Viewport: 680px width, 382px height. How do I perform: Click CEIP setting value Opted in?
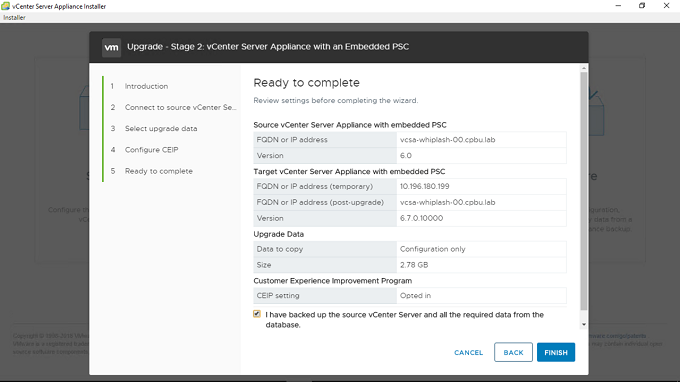click(415, 296)
